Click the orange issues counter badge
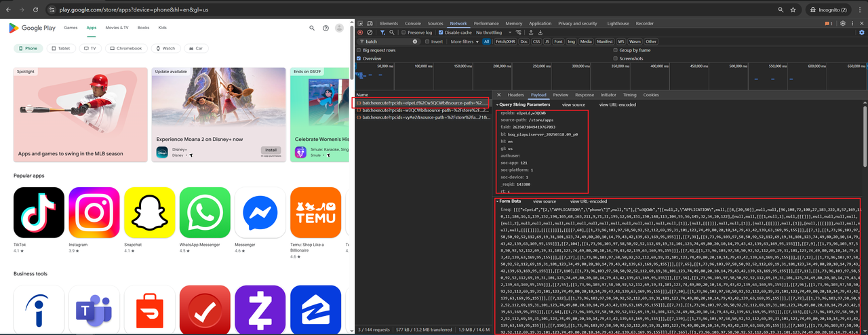The image size is (868, 335). [829, 23]
